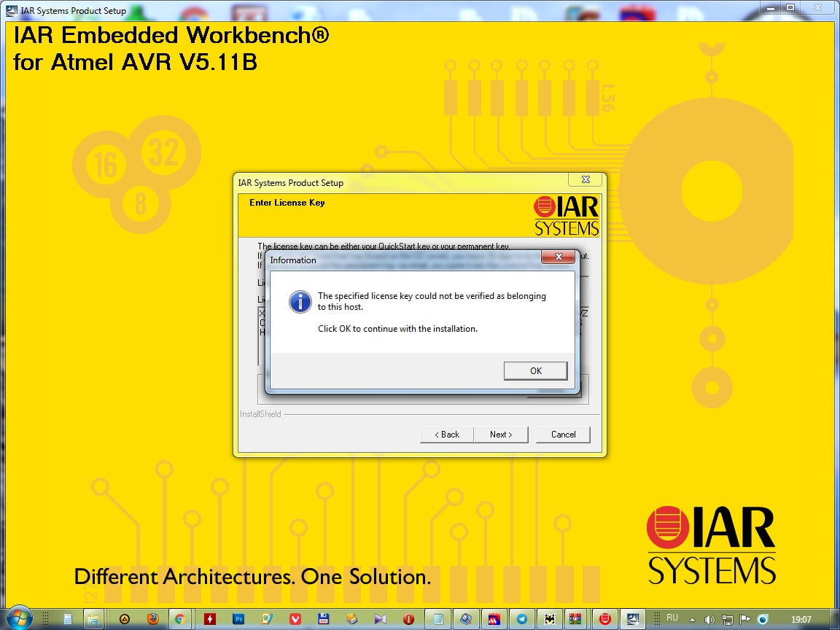Click the blue floppy disk taskbar icon
Image resolution: width=840 pixels, height=630 pixels.
(x=323, y=619)
